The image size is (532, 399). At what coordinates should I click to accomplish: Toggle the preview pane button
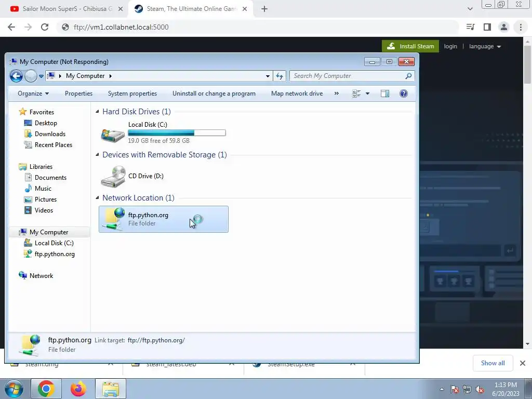385,94
